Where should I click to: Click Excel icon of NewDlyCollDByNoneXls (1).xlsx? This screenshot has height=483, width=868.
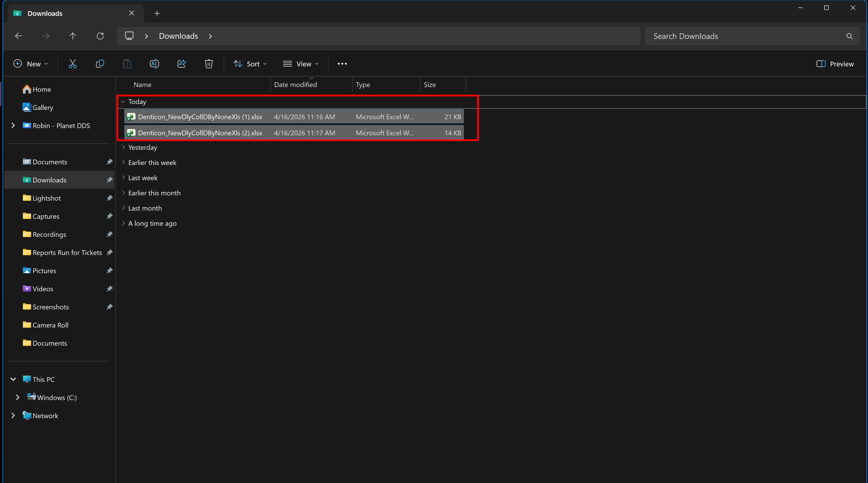tap(131, 117)
